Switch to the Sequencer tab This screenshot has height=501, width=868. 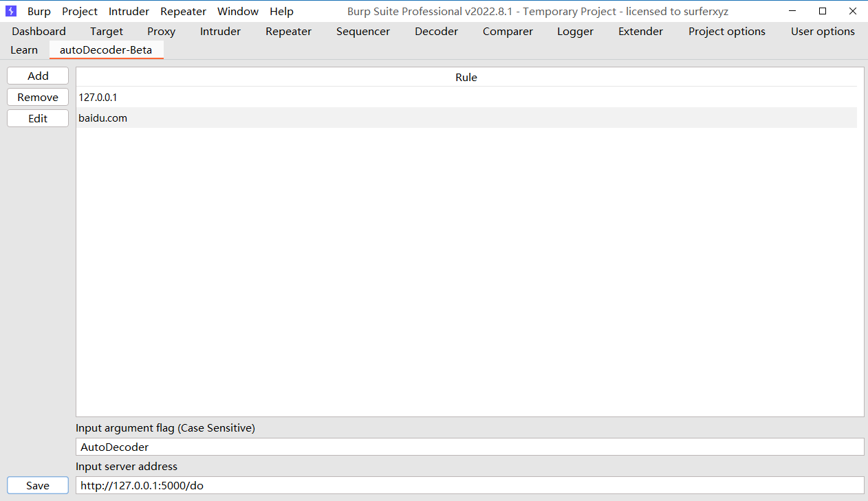tap(363, 31)
